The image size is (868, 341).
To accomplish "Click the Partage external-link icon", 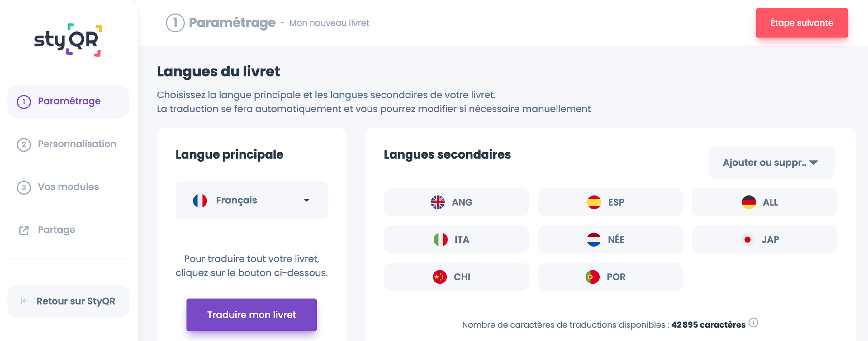I will click(24, 230).
